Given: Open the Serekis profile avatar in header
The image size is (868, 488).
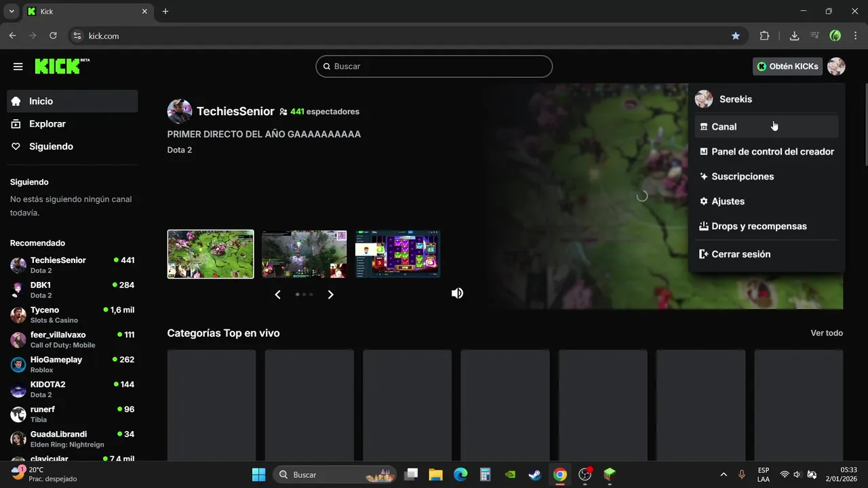Looking at the screenshot, I should point(836,66).
